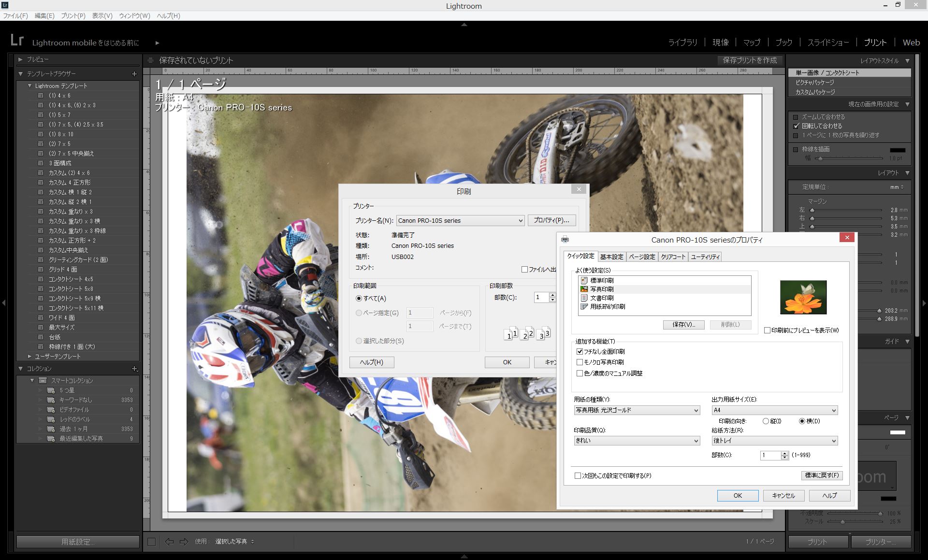Image resolution: width=928 pixels, height=560 pixels.
Task: Click the next page right arrow icon
Action: pyautogui.click(x=184, y=542)
